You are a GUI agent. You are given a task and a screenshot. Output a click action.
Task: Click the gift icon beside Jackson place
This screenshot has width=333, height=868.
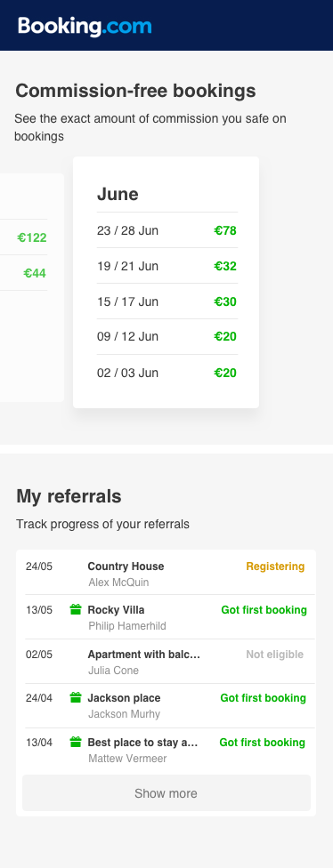point(76,697)
